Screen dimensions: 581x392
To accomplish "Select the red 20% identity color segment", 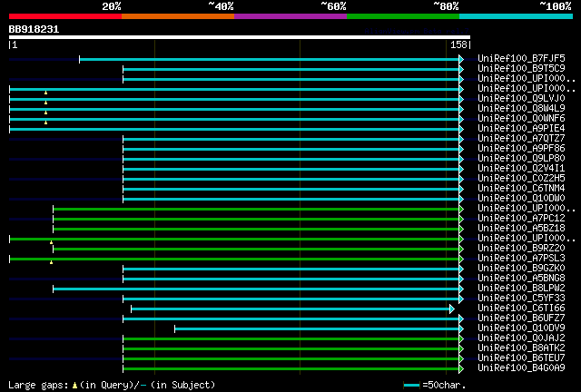I will [65, 16].
